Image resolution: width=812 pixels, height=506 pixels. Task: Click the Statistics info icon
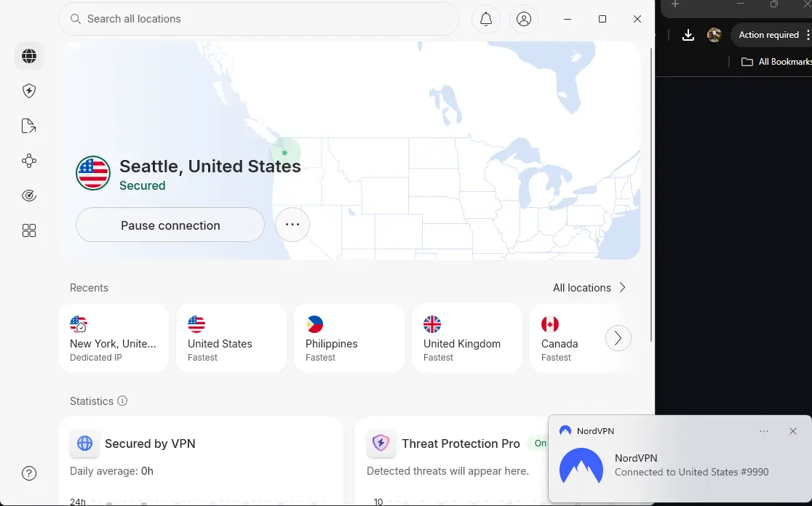click(x=122, y=401)
